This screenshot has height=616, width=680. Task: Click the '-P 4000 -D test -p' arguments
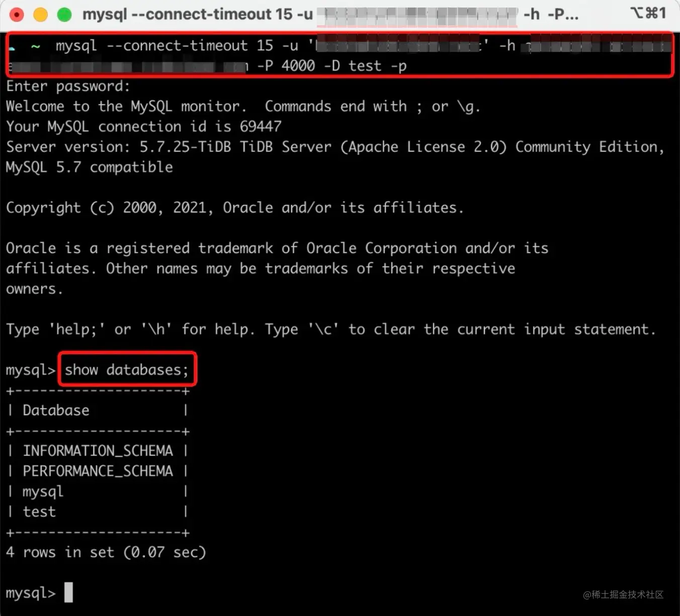tap(332, 66)
